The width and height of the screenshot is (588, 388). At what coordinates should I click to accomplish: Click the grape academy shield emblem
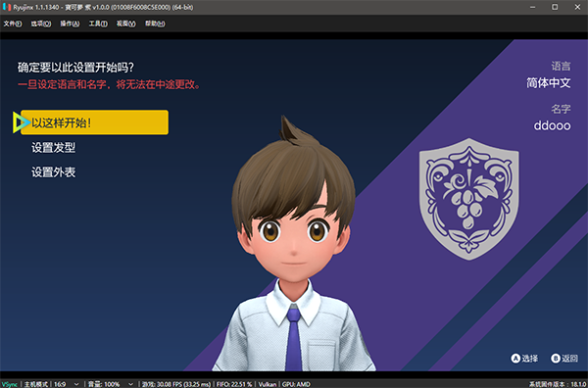pyautogui.click(x=469, y=199)
